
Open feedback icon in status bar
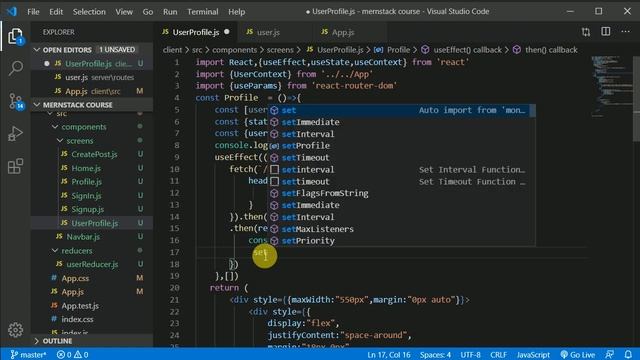click(x=609, y=354)
